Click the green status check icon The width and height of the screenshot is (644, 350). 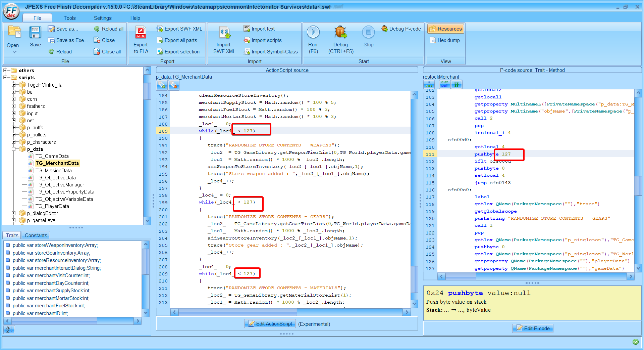pos(635,342)
